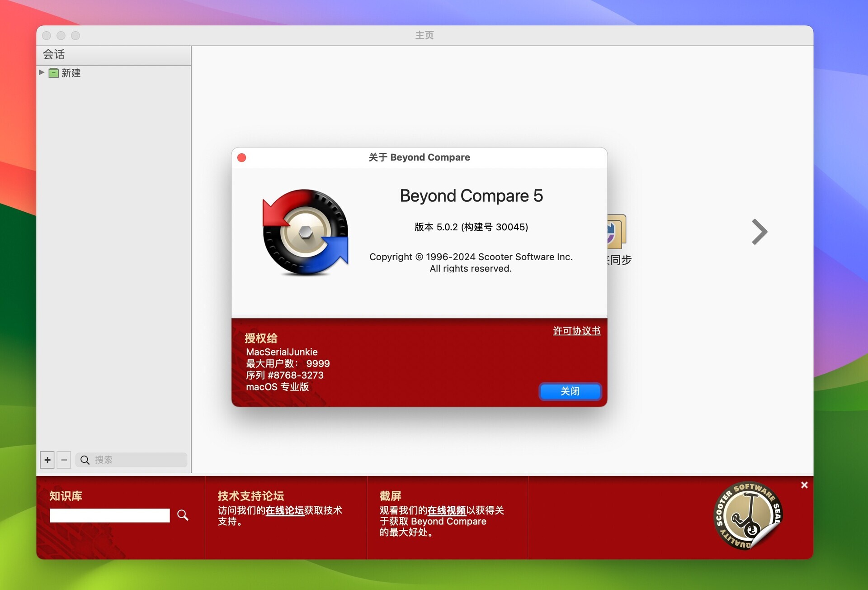Click the main window's gray close button
The height and width of the screenshot is (590, 868).
click(47, 35)
